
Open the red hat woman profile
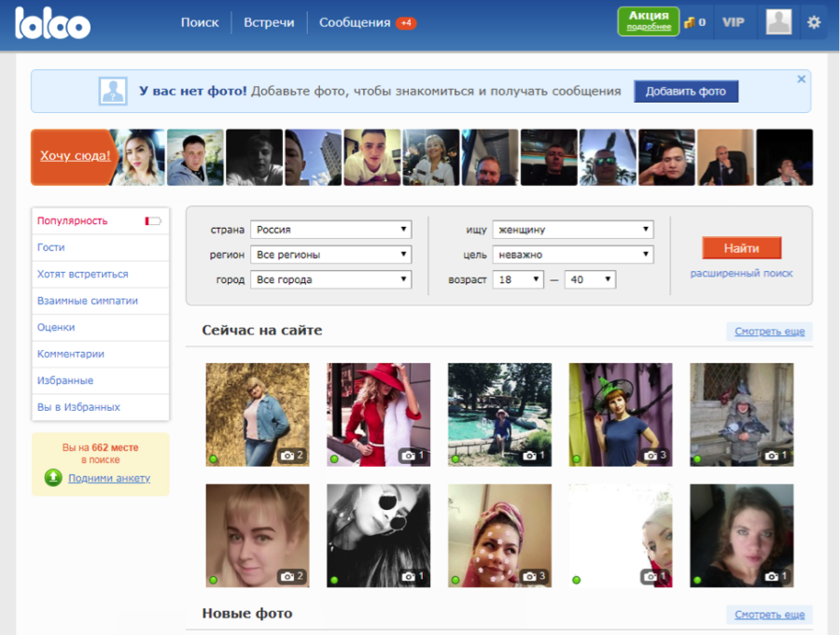coord(379,415)
